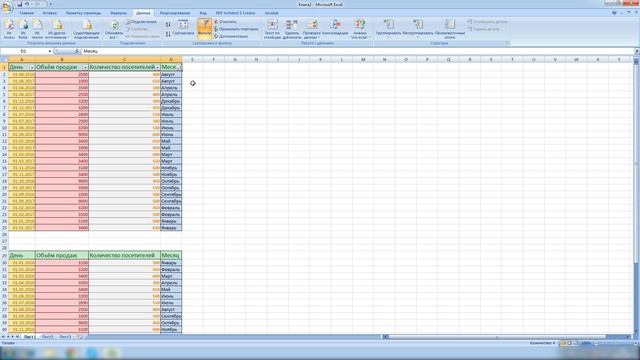This screenshot has height=360, width=640.
Task: Click Применить повторно reapply filter
Action: 236,29
